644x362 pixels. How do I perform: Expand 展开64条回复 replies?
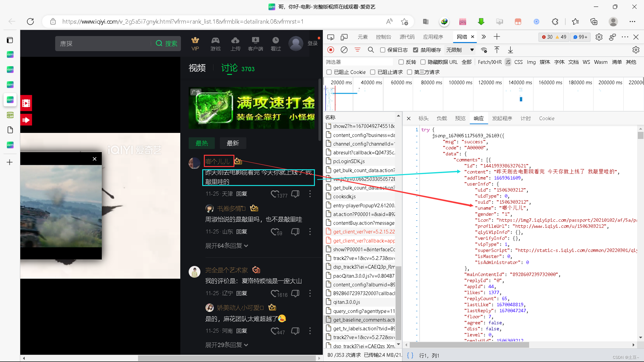[227, 246]
